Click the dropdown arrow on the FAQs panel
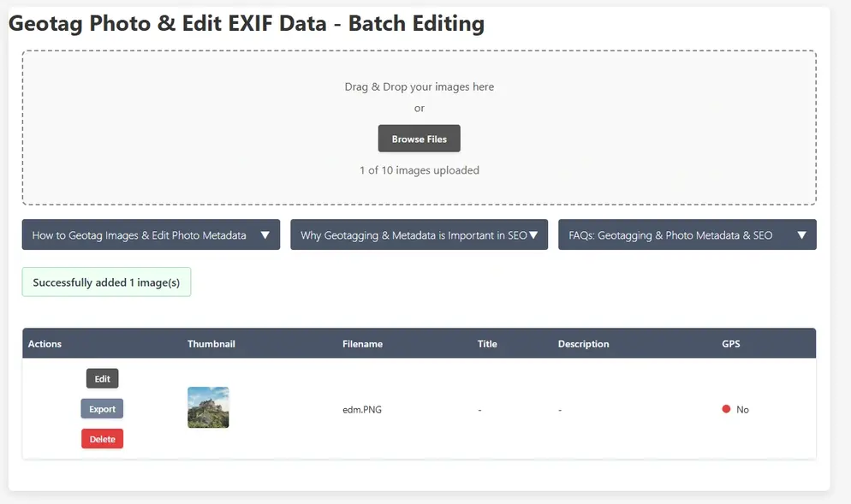This screenshot has height=504, width=851. coord(802,234)
